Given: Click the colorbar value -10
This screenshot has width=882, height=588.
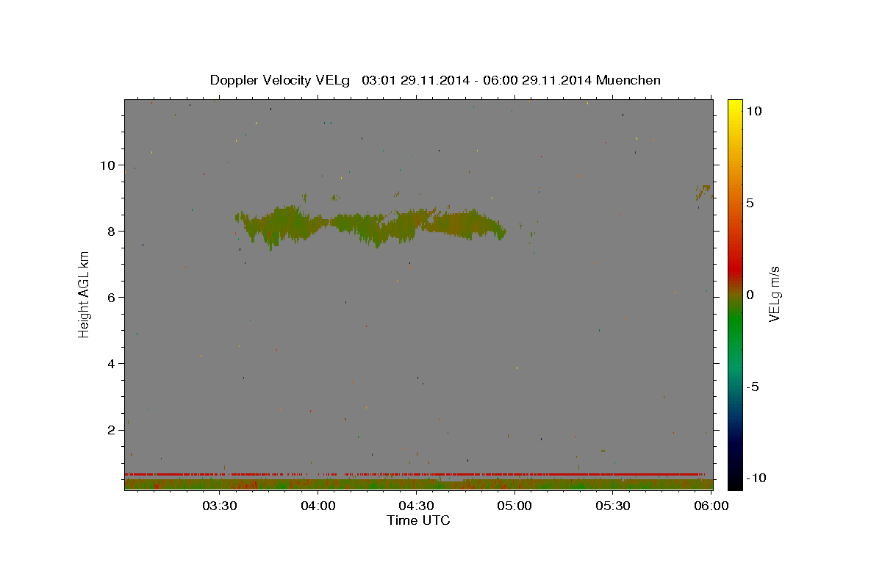Looking at the screenshot, I should pyautogui.click(x=756, y=478).
